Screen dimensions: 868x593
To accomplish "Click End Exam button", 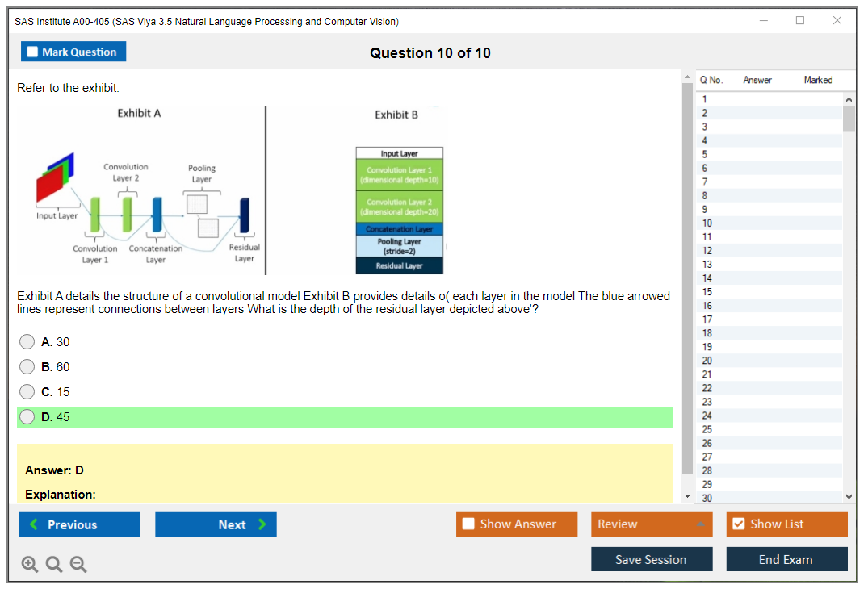I will point(786,559).
